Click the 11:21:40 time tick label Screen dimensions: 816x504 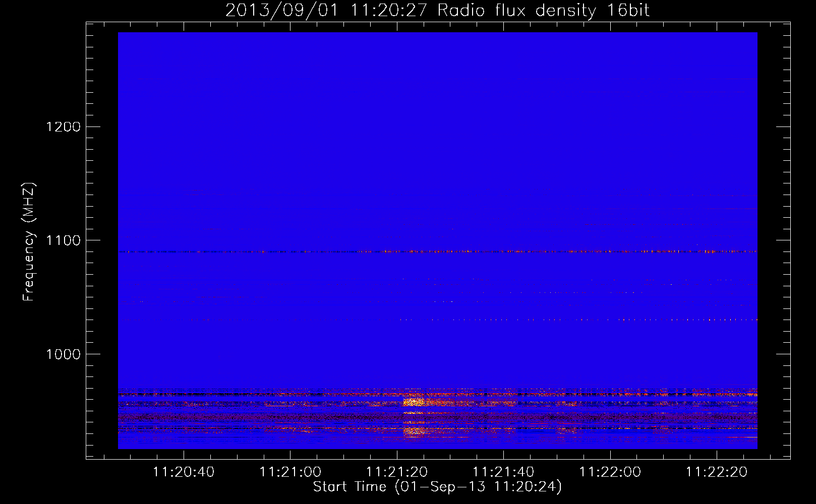(x=503, y=472)
